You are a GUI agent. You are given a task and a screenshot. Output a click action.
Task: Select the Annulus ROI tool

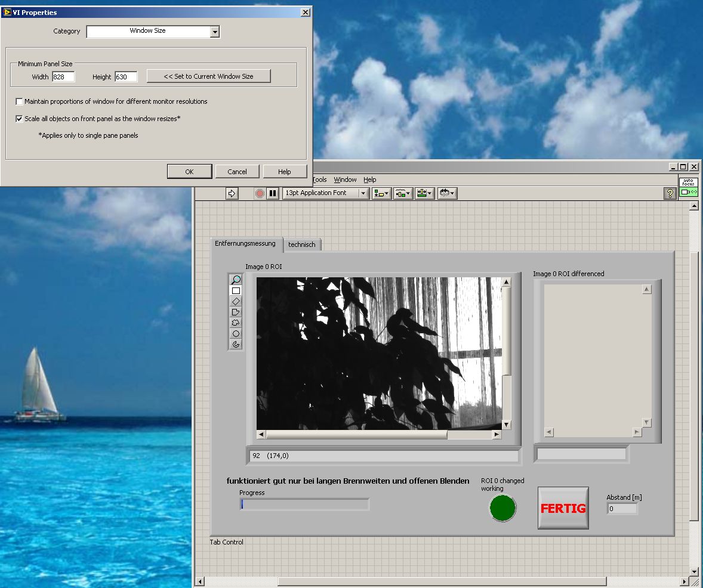coord(236,344)
